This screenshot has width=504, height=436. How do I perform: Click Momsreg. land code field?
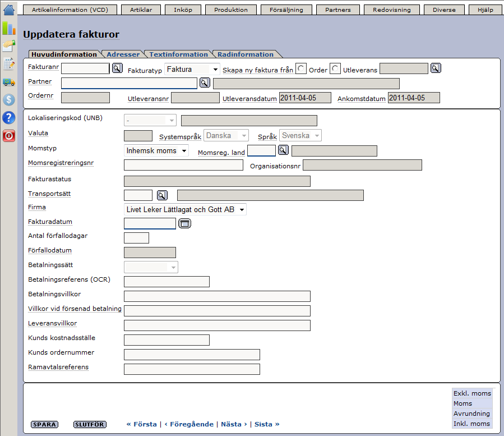coord(261,150)
